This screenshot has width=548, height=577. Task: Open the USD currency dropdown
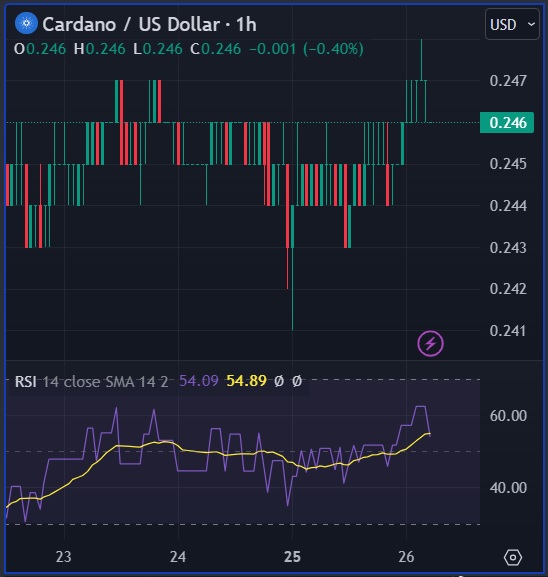(x=512, y=25)
